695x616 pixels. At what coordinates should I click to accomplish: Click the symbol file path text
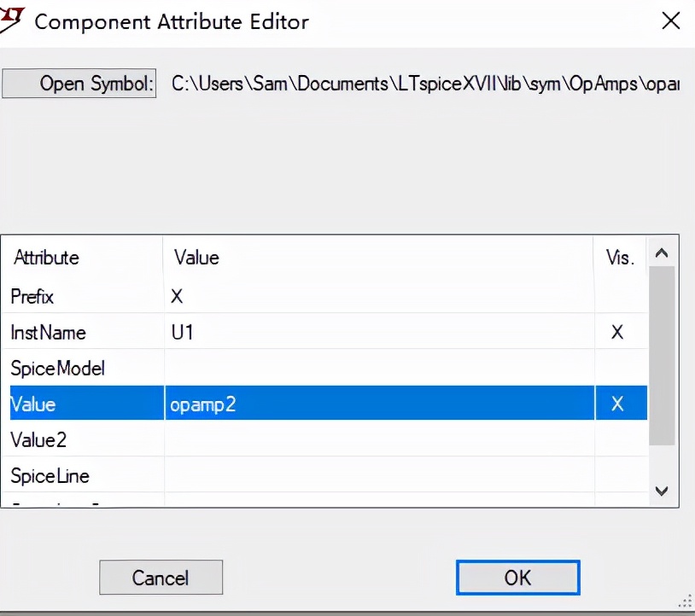coord(424,84)
